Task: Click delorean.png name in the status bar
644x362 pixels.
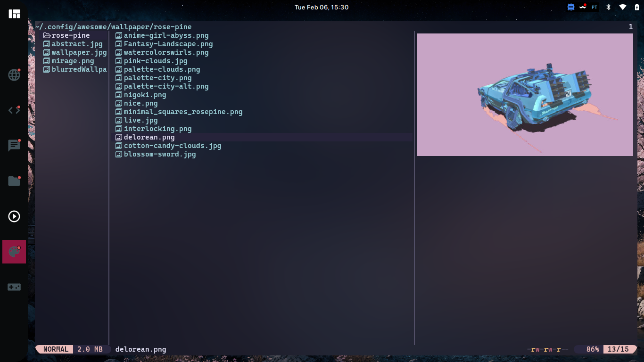Action: pos(140,349)
